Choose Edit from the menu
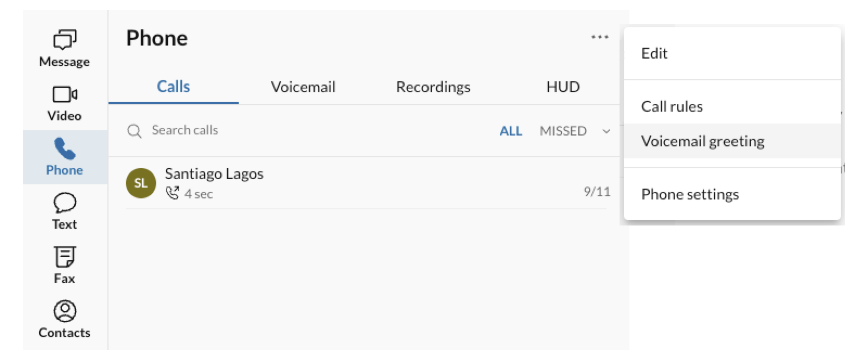Image resolution: width=868 pixels, height=361 pixels. coord(654,54)
